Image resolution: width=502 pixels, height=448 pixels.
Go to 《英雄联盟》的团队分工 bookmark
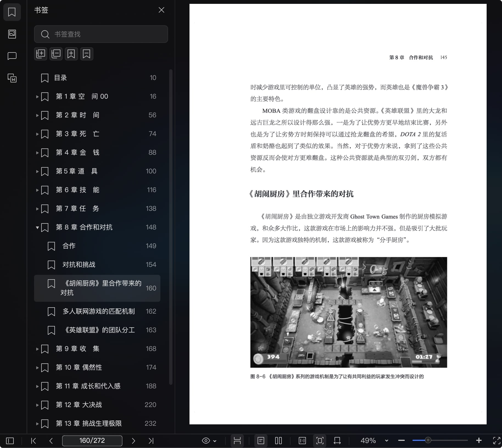coord(97,330)
